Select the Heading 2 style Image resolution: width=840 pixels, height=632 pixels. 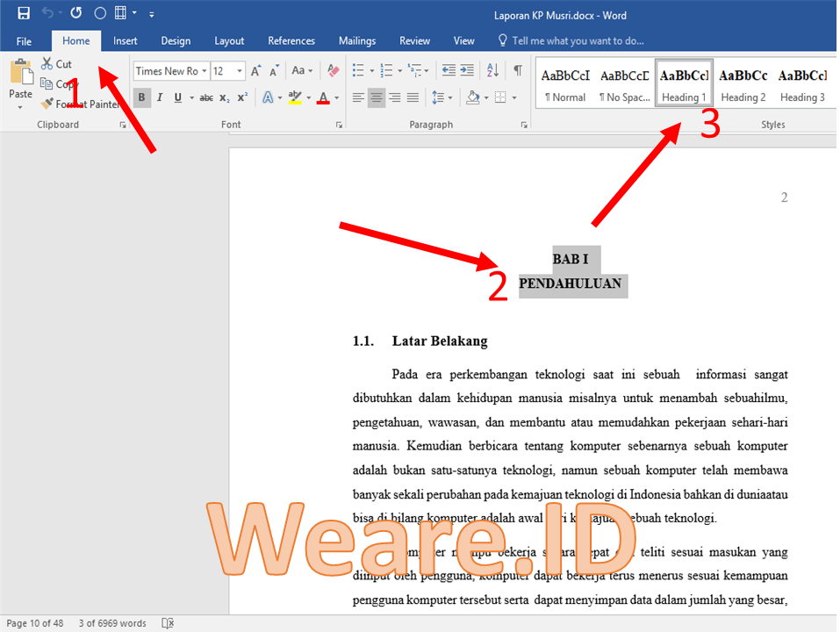tap(743, 85)
